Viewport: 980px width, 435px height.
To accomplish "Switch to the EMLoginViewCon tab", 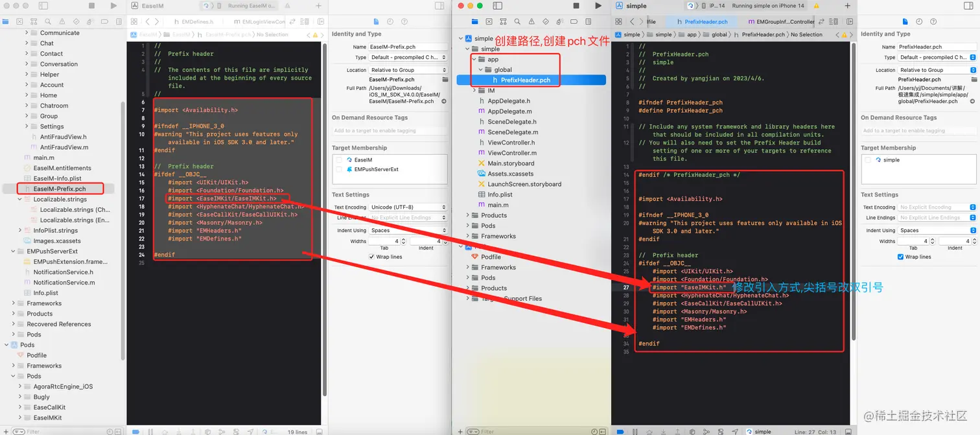I will 259,22.
